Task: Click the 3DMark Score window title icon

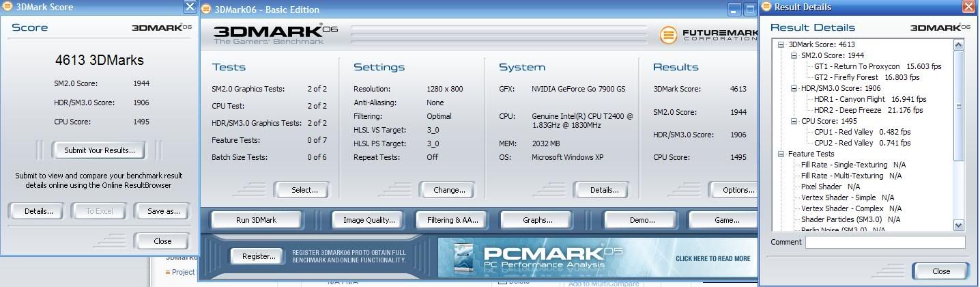Action: pos(8,7)
